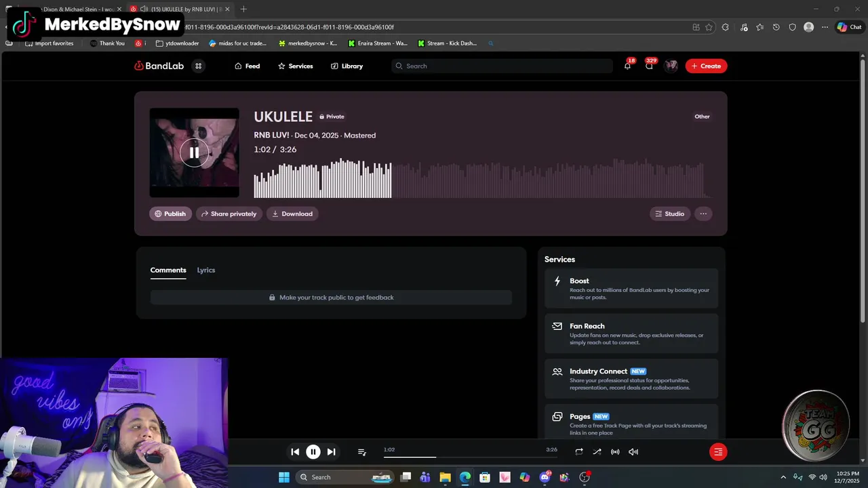Click the Other genre tag
Screen dimensions: 868x488
click(702, 117)
